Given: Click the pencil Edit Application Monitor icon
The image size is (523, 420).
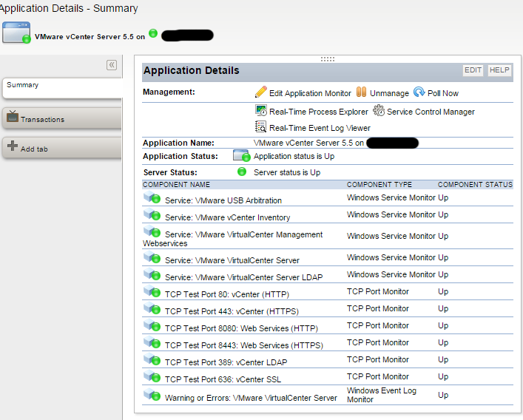Looking at the screenshot, I should tap(261, 92).
